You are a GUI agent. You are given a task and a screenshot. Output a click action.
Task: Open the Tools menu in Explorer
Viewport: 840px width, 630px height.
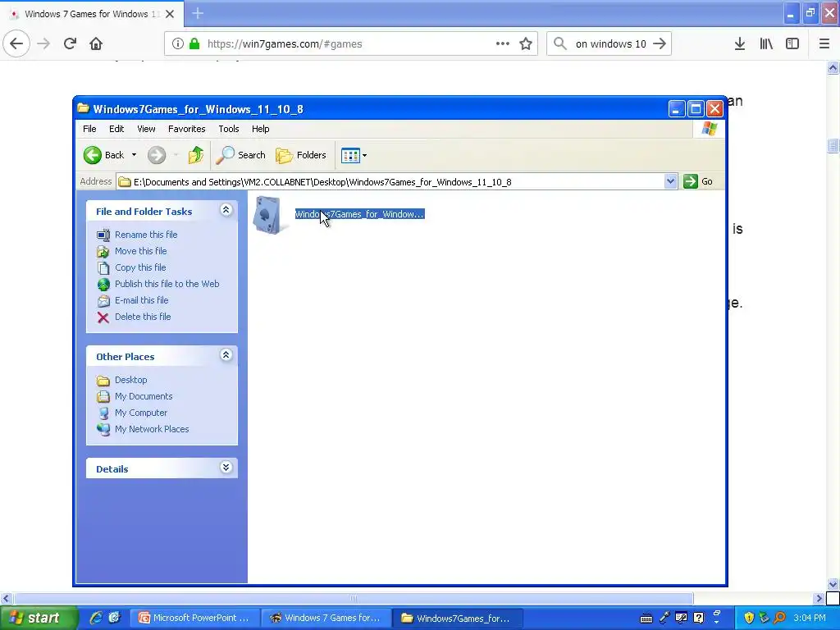[x=229, y=129]
